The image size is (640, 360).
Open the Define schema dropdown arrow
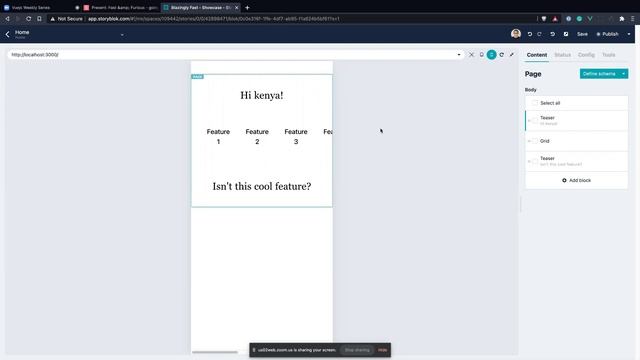624,74
